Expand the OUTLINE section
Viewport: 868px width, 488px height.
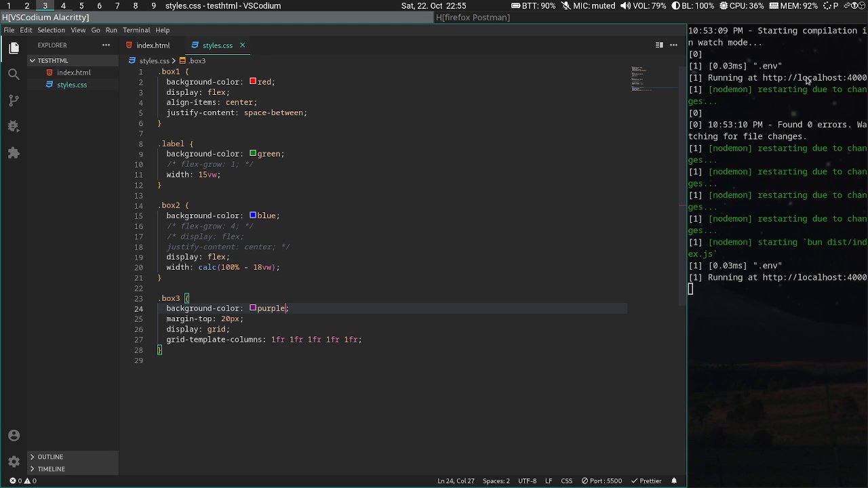tap(50, 457)
